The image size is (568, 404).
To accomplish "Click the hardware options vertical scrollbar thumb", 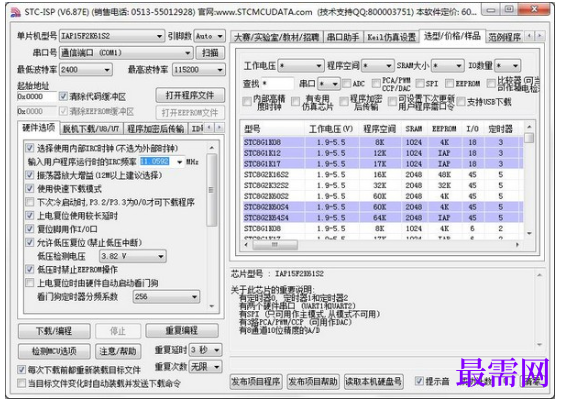I will [x=211, y=190].
